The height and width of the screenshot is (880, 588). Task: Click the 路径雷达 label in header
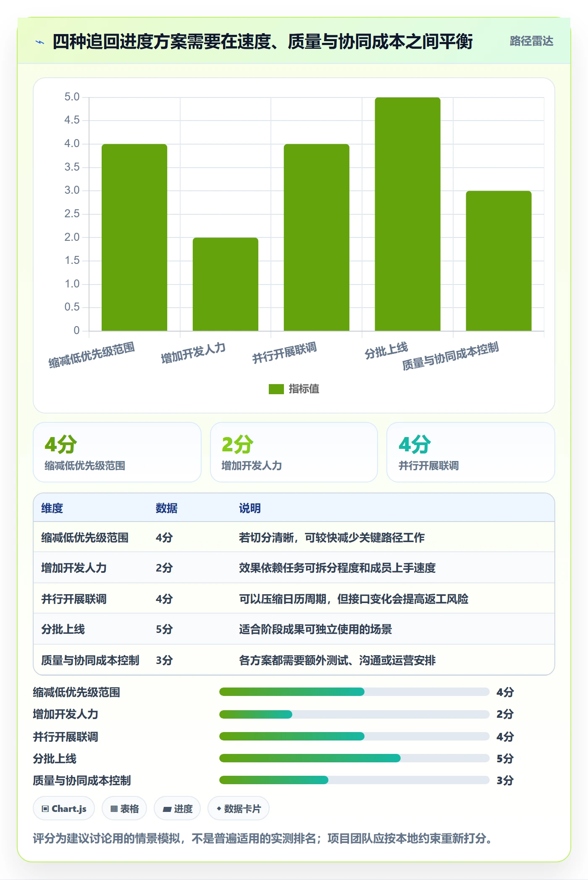tap(531, 41)
